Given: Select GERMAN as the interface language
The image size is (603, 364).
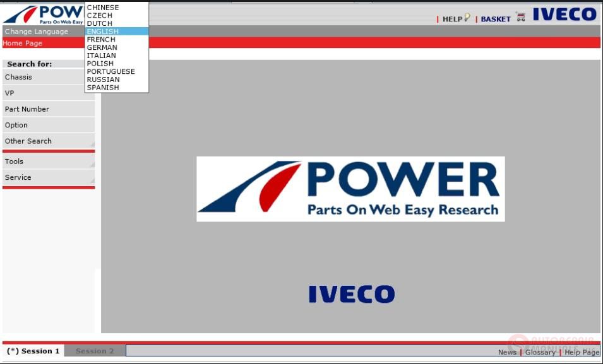Looking at the screenshot, I should tap(100, 47).
